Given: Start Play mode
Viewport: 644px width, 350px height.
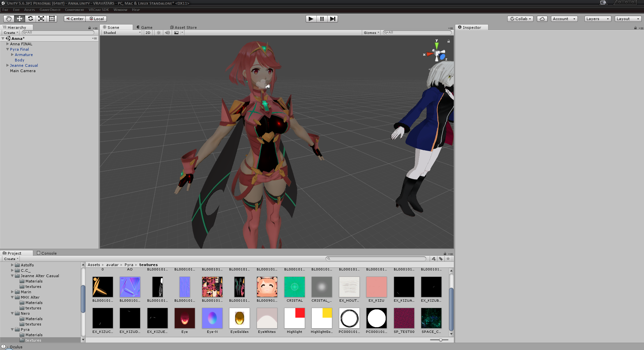Looking at the screenshot, I should coord(311,19).
